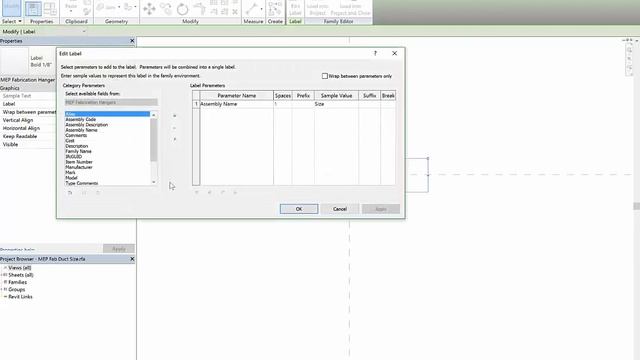
Task: Select Assembly Code in the parameter list
Action: point(80,120)
